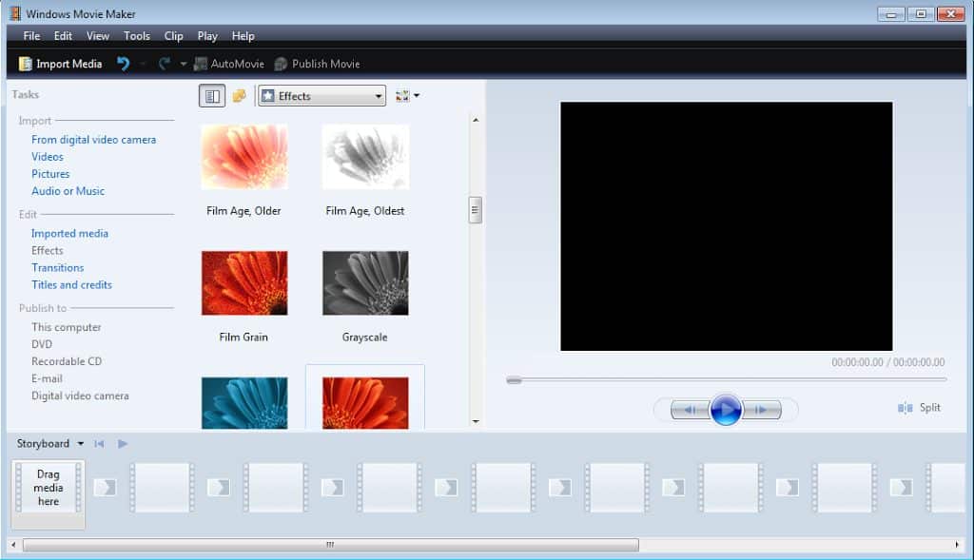Open the Tools menu
974x560 pixels.
(x=137, y=36)
